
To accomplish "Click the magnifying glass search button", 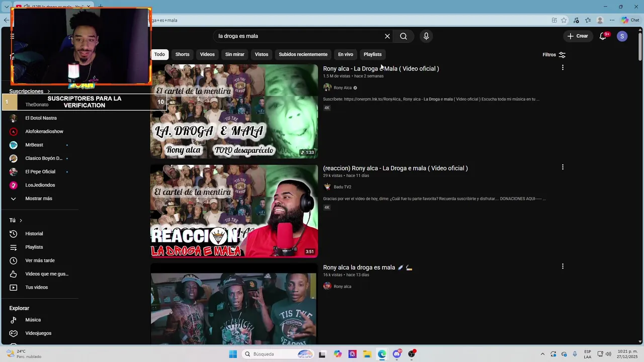I will click(x=404, y=36).
